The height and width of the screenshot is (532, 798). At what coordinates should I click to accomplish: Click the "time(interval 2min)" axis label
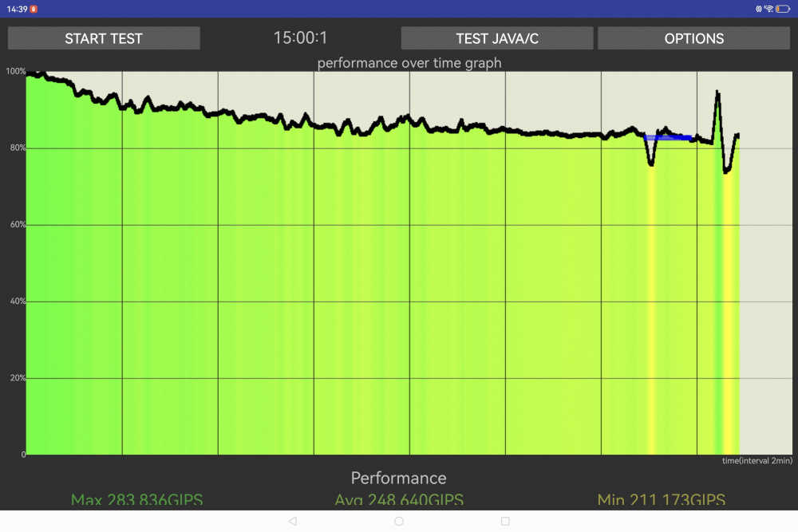click(757, 461)
